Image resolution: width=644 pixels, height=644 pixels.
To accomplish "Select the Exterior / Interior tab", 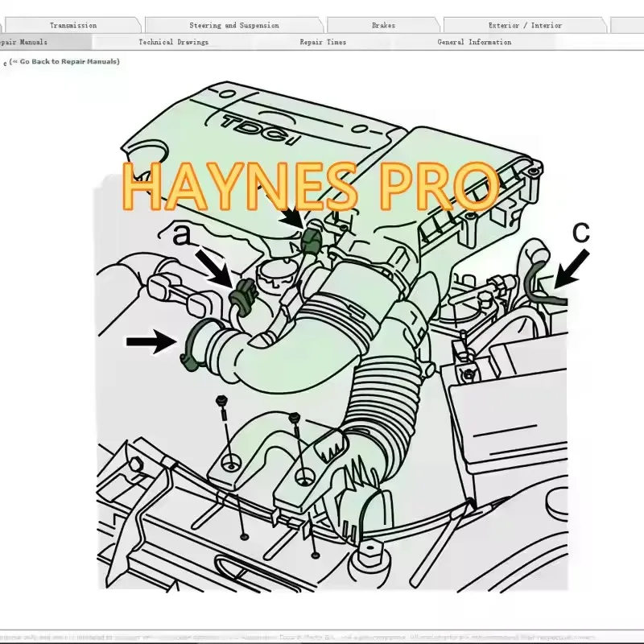I will 525,25.
